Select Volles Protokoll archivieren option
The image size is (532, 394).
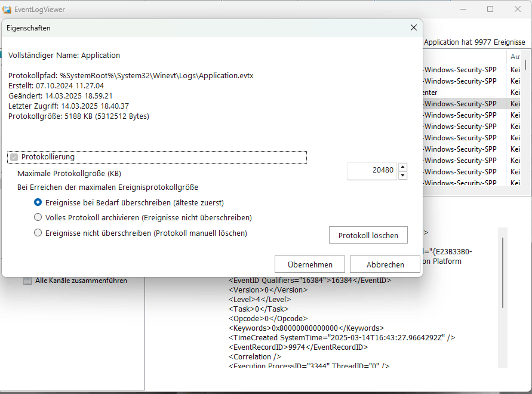38,217
